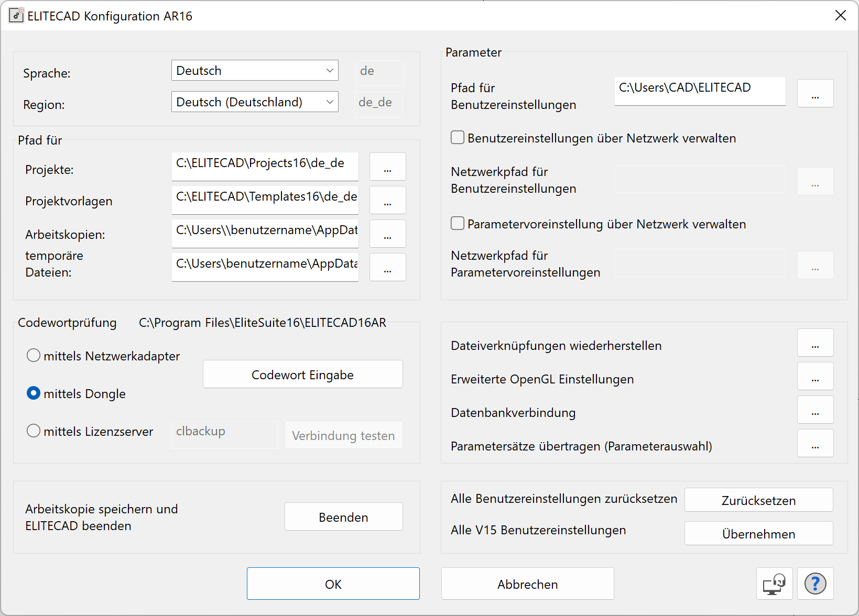Click program path text under Codewortprüfung
The width and height of the screenshot is (859, 616).
[x=263, y=323]
